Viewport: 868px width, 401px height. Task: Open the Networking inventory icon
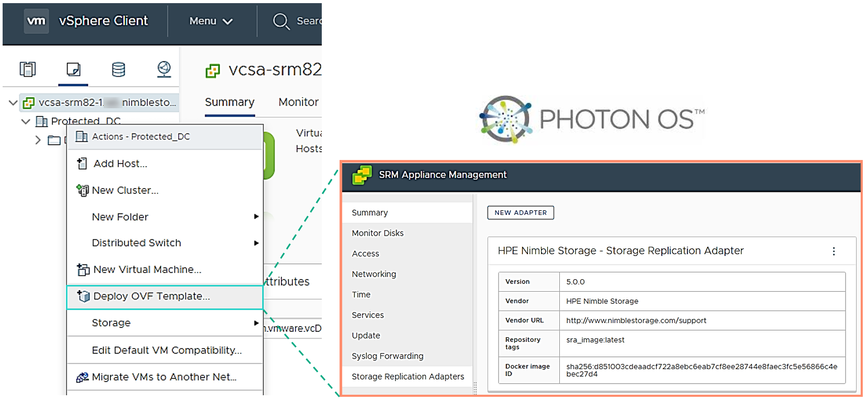point(164,69)
